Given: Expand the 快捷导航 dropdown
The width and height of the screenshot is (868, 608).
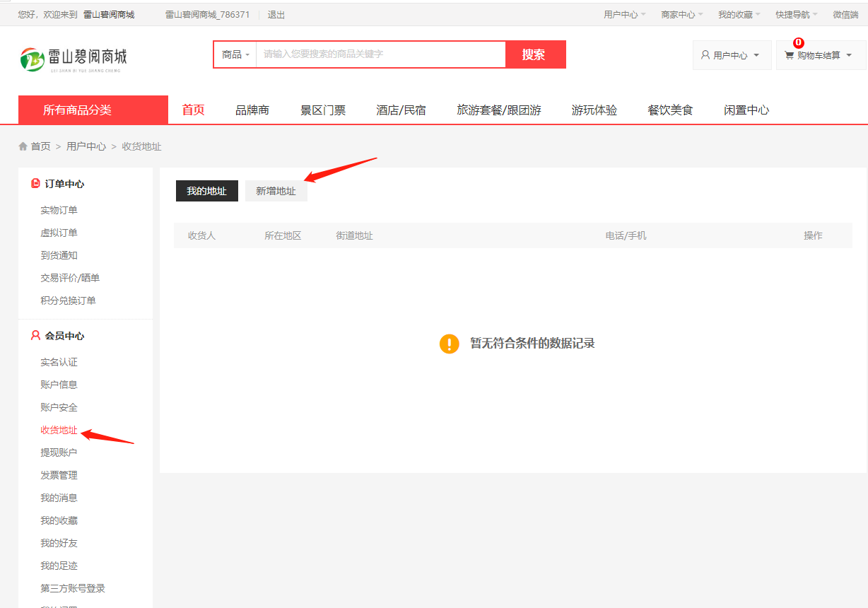Looking at the screenshot, I should [796, 14].
